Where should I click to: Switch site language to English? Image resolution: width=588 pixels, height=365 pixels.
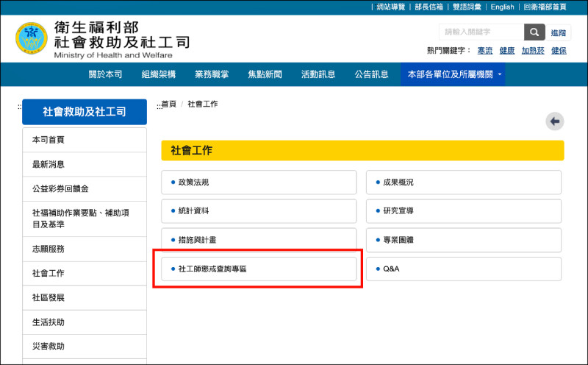point(502,7)
